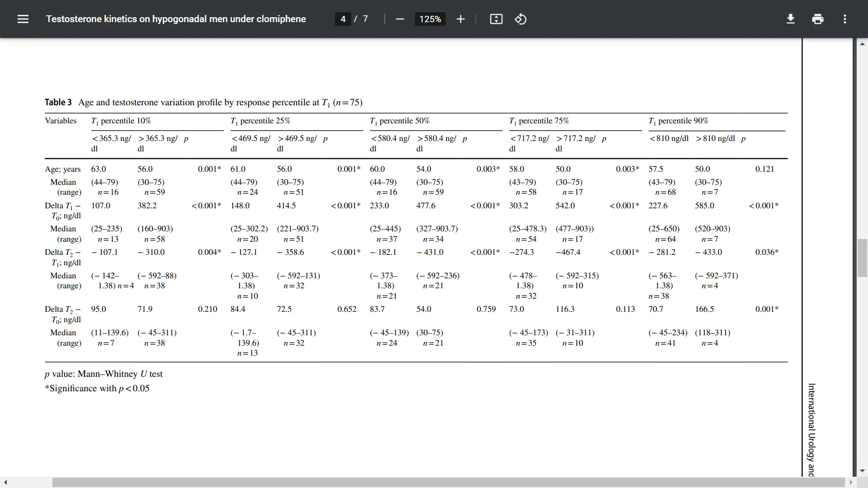The image size is (868, 488).
Task: Click the '*Significance with p<0.05' footnote
Action: (97, 389)
